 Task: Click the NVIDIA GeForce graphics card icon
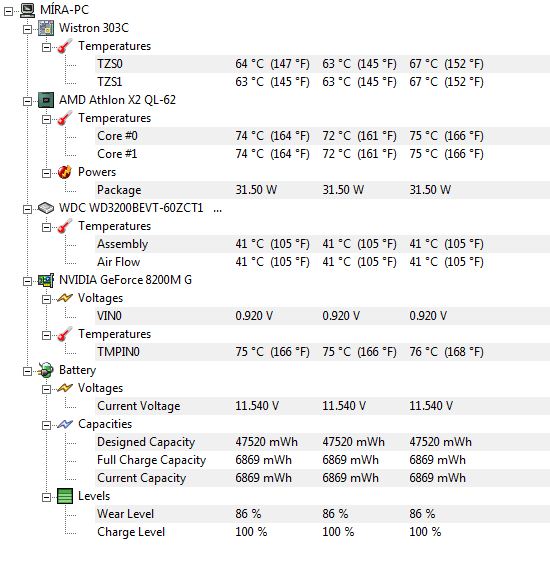[x=46, y=280]
